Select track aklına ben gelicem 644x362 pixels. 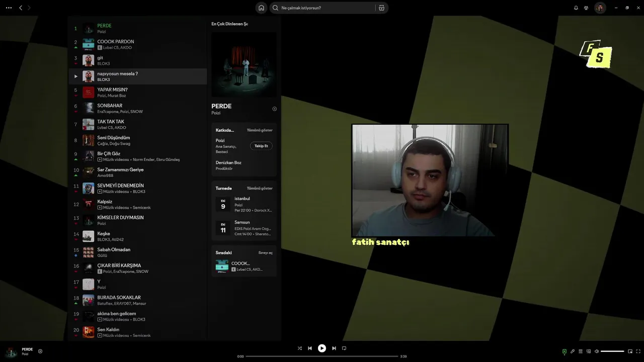(137, 316)
